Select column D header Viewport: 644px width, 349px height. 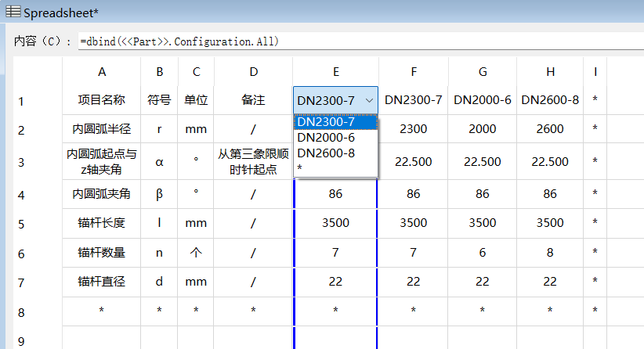coord(253,72)
